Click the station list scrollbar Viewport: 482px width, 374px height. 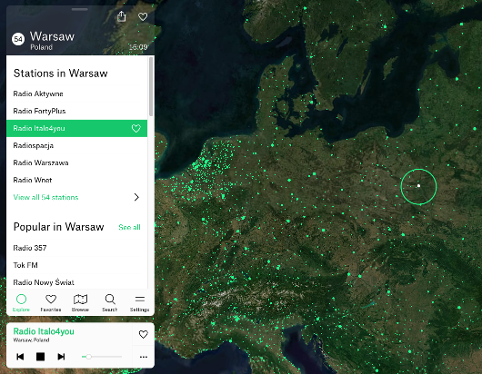tap(151, 86)
